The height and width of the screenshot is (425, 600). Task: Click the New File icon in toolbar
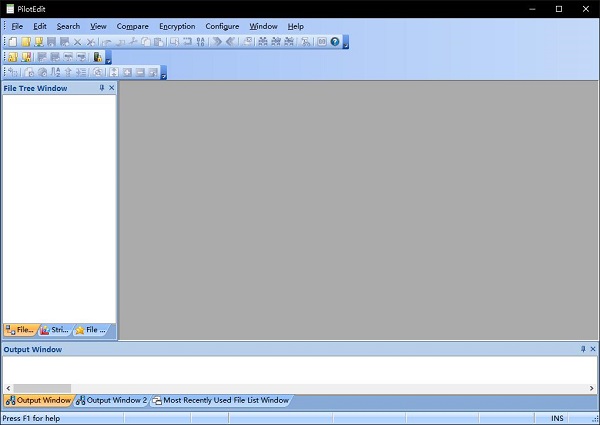coord(13,42)
